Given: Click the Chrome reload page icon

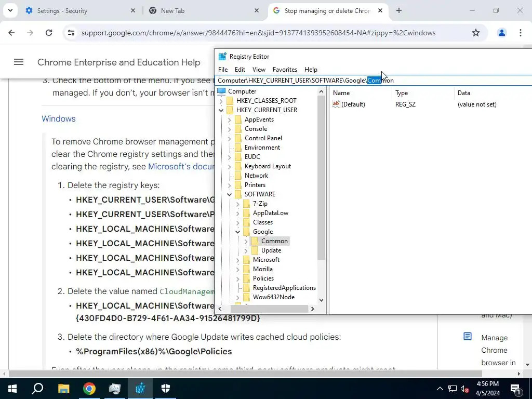Looking at the screenshot, I should (49, 33).
